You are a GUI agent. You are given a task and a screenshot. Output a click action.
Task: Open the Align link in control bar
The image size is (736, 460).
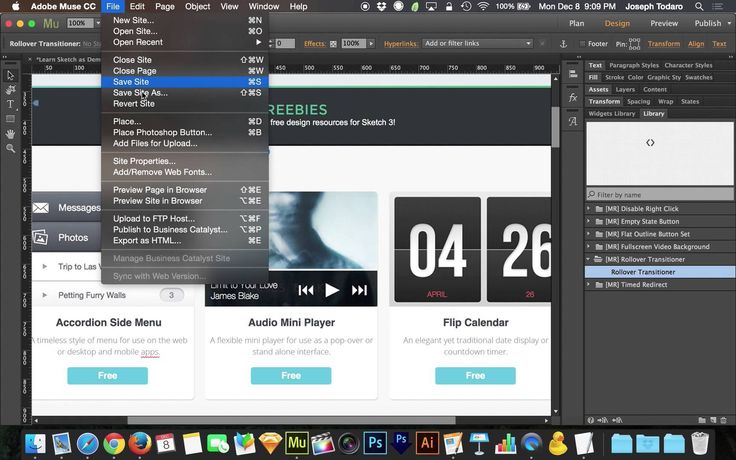coord(696,44)
